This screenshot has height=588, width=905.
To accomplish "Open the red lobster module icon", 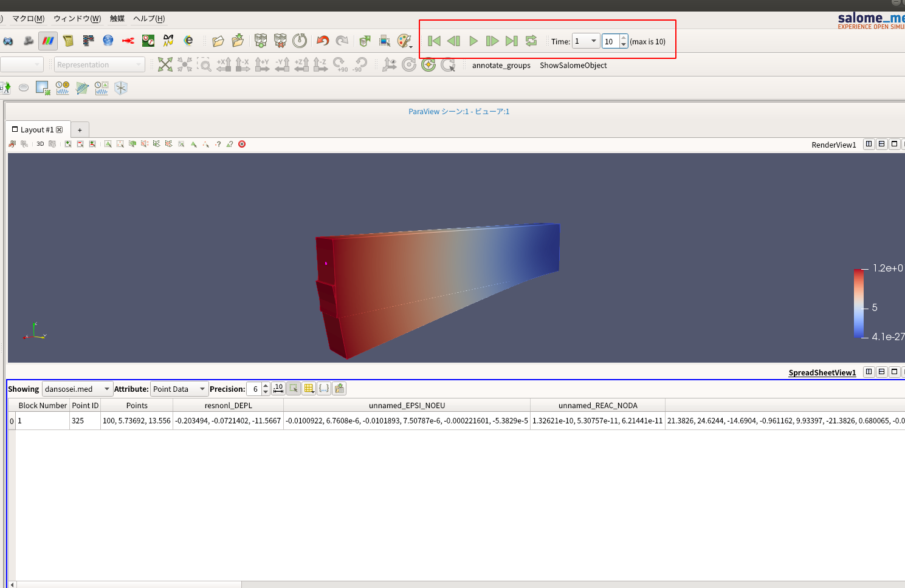I will click(128, 41).
